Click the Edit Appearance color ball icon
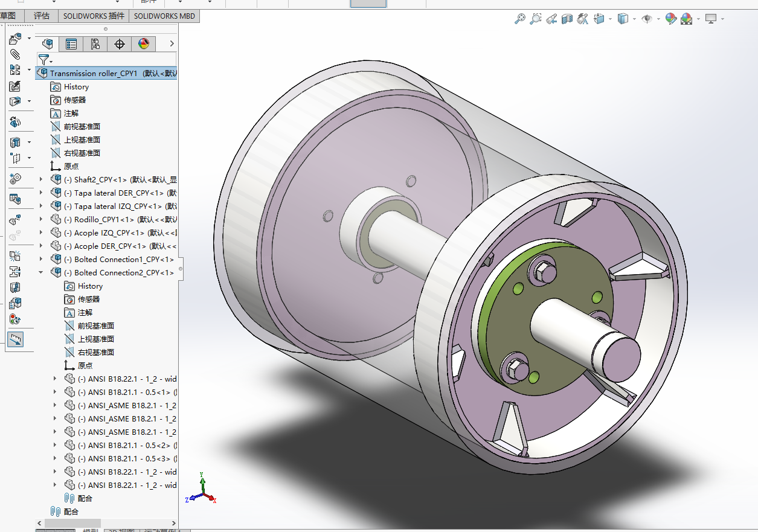Image resolution: width=758 pixels, height=532 pixels. (670, 19)
